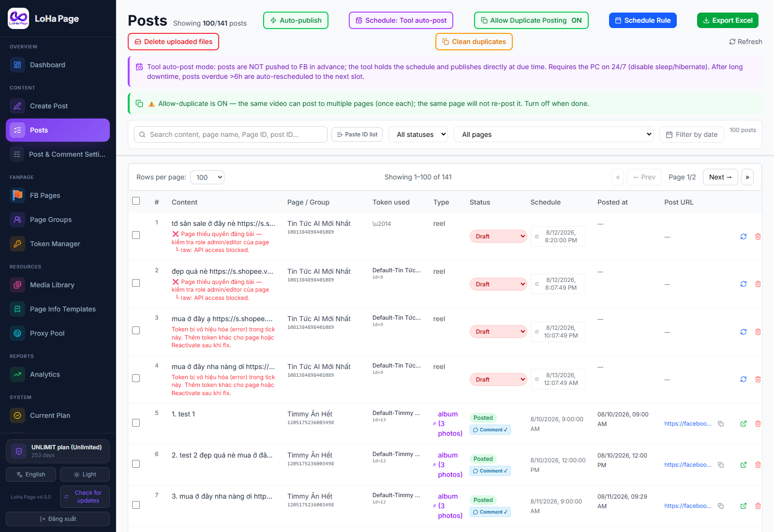Open Create Post in sidebar
The width and height of the screenshot is (774, 532).
point(58,106)
